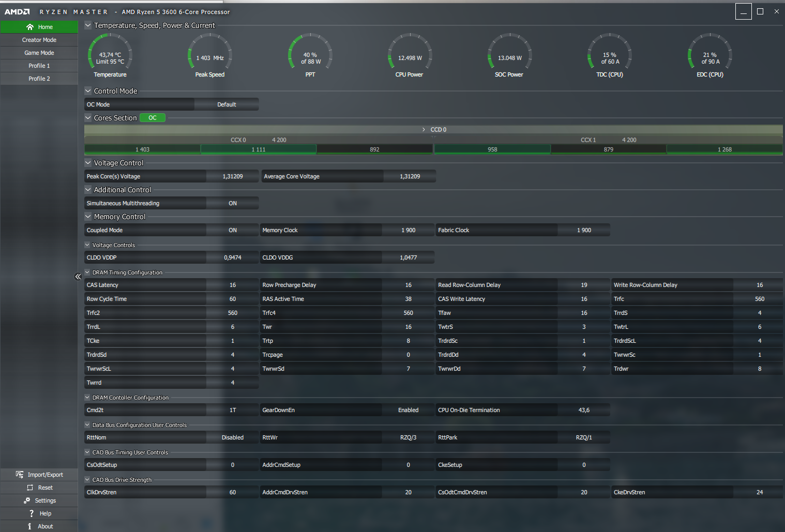Click the Help question mark icon
Screen dimensions: 785x532
click(32, 513)
